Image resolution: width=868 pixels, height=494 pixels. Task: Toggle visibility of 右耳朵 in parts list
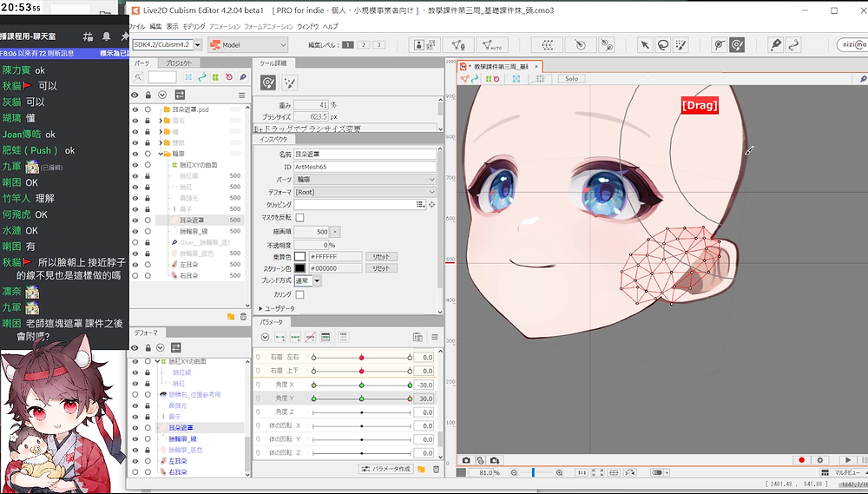pyautogui.click(x=135, y=275)
